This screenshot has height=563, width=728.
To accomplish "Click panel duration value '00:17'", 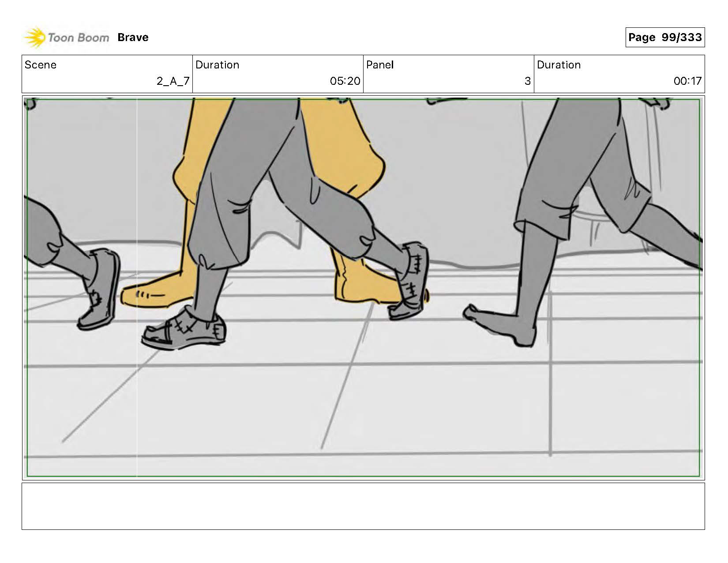I will point(687,81).
